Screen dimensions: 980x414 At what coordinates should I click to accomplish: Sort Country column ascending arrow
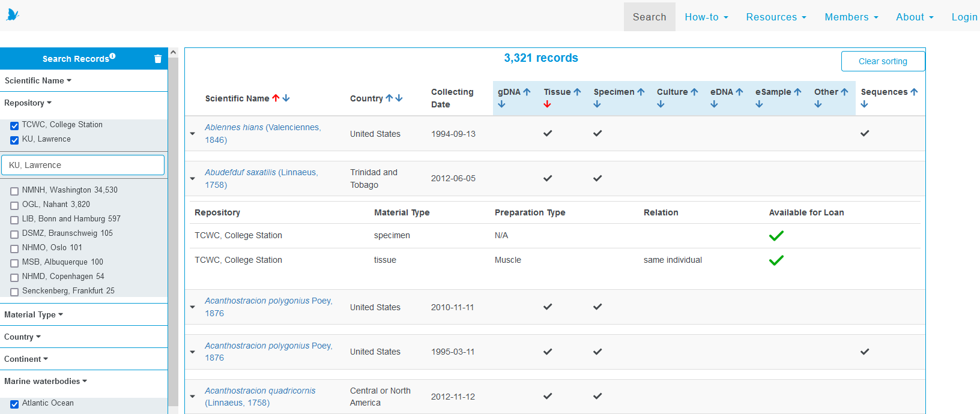(x=389, y=98)
